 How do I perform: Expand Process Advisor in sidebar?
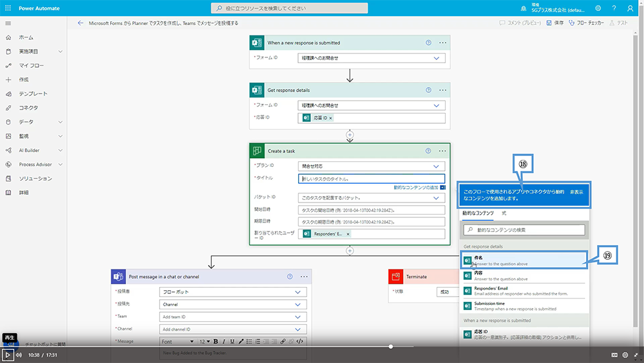[61, 164]
